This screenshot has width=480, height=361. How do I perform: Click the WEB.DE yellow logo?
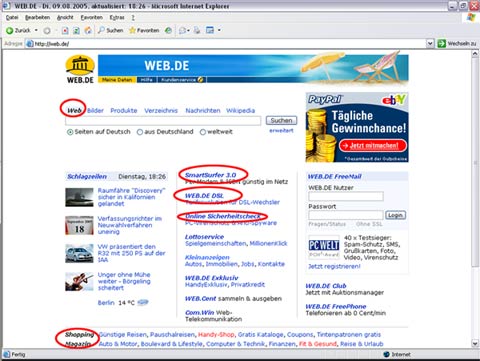coord(80,69)
